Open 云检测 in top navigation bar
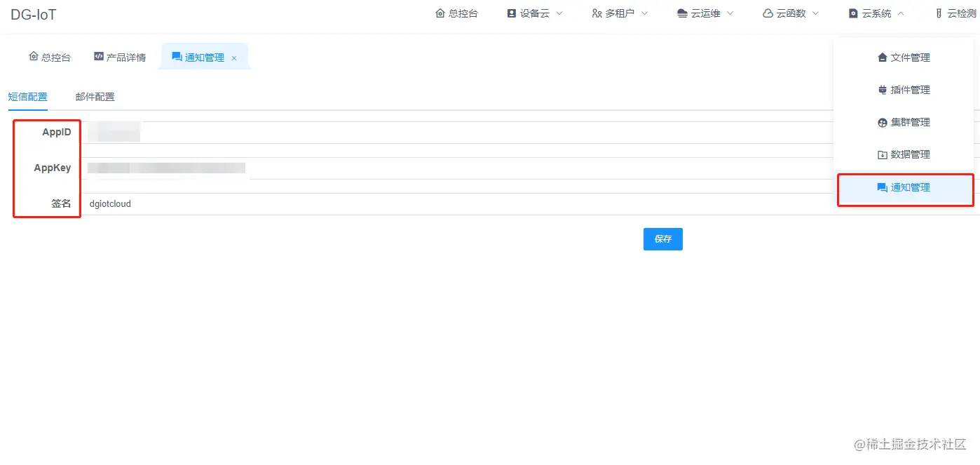The width and height of the screenshot is (980, 465). 956,13
